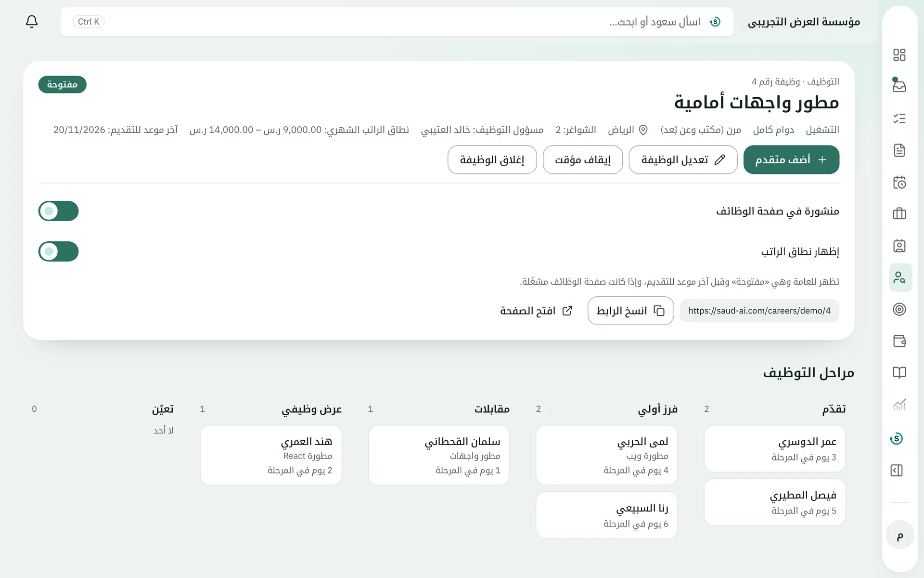Click the إيقاف مؤقت button

pos(583,159)
